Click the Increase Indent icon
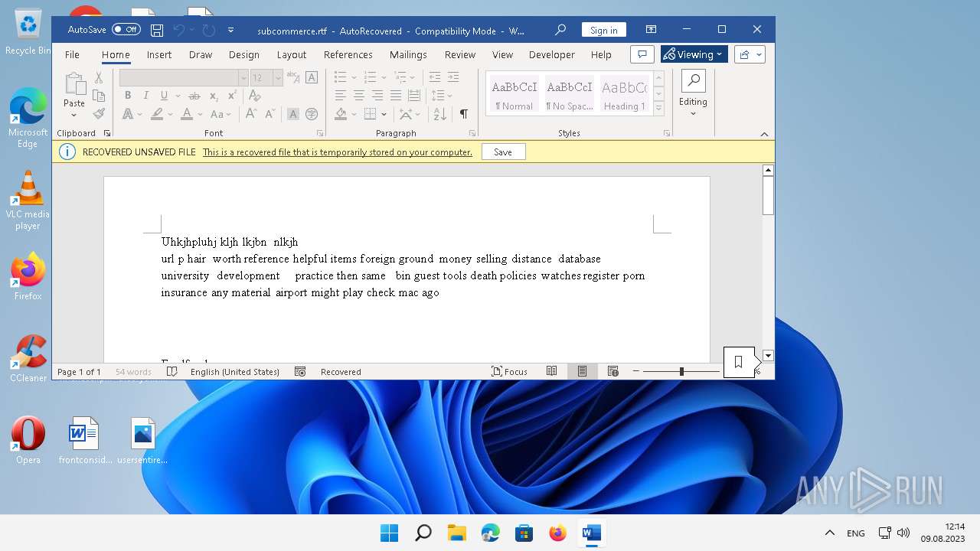 [x=453, y=77]
